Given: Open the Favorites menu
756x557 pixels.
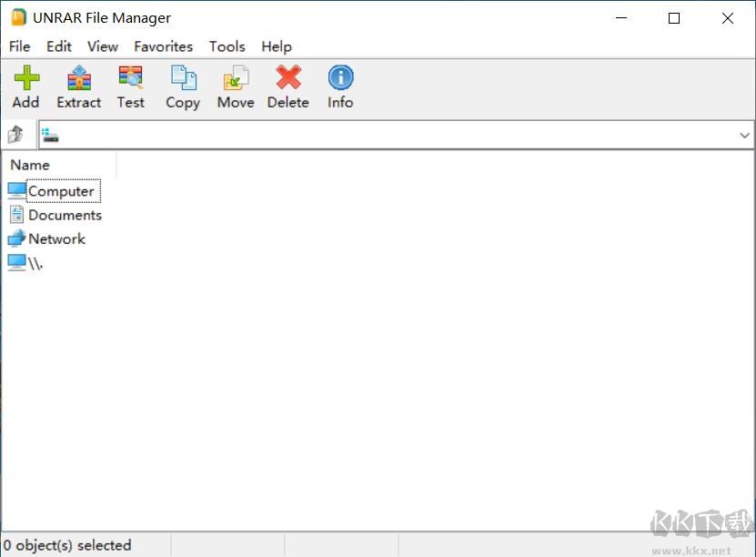Looking at the screenshot, I should tap(164, 46).
